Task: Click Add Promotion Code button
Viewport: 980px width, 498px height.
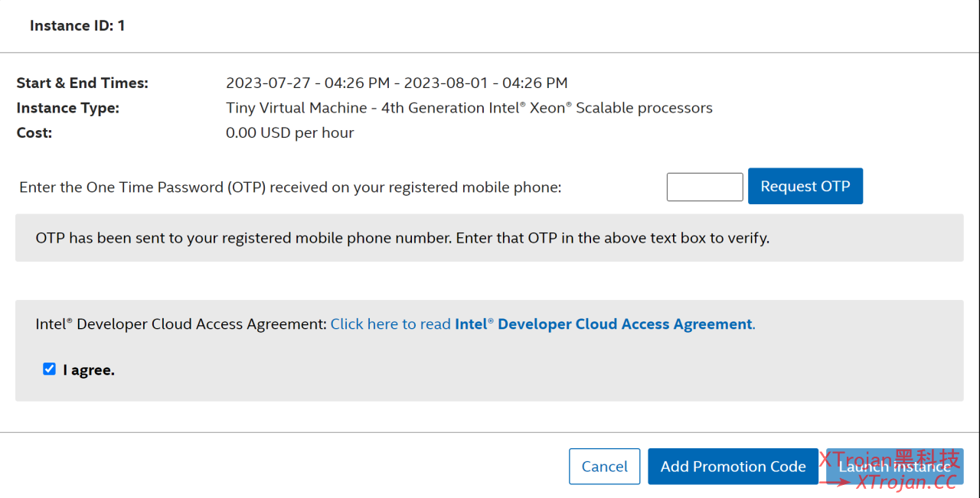Action: [733, 466]
